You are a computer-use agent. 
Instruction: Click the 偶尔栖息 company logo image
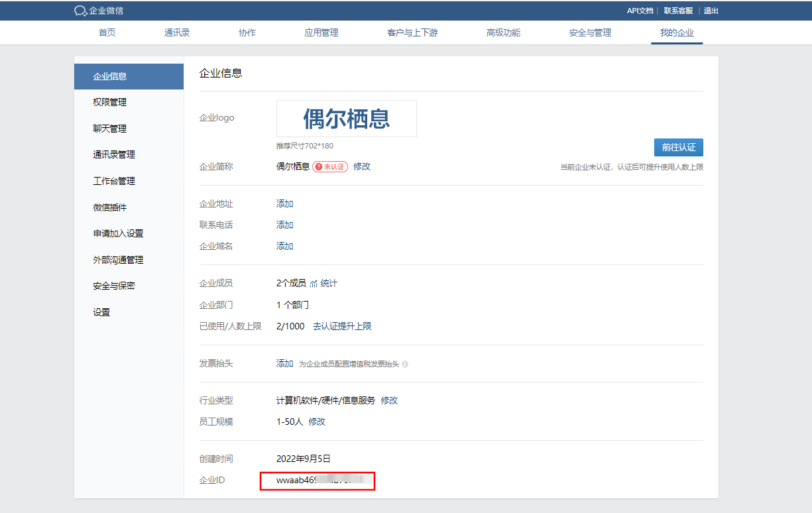point(347,119)
